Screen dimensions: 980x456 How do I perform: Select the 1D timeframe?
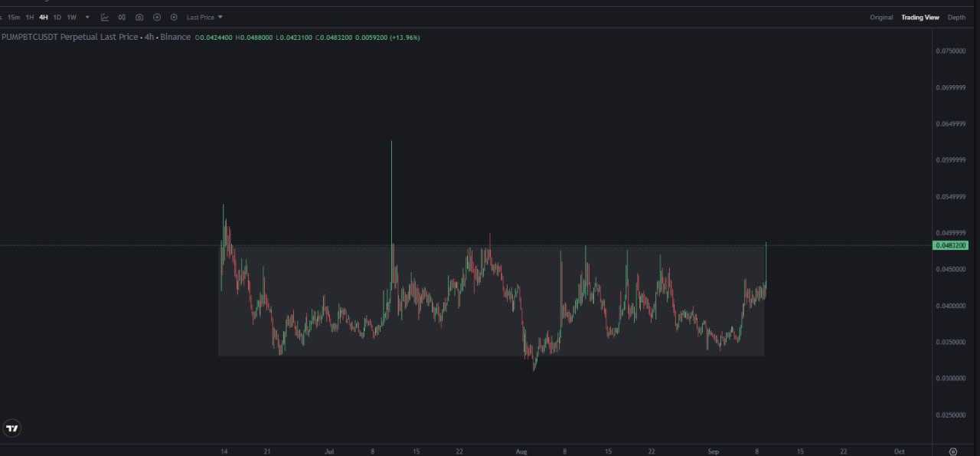[x=57, y=17]
